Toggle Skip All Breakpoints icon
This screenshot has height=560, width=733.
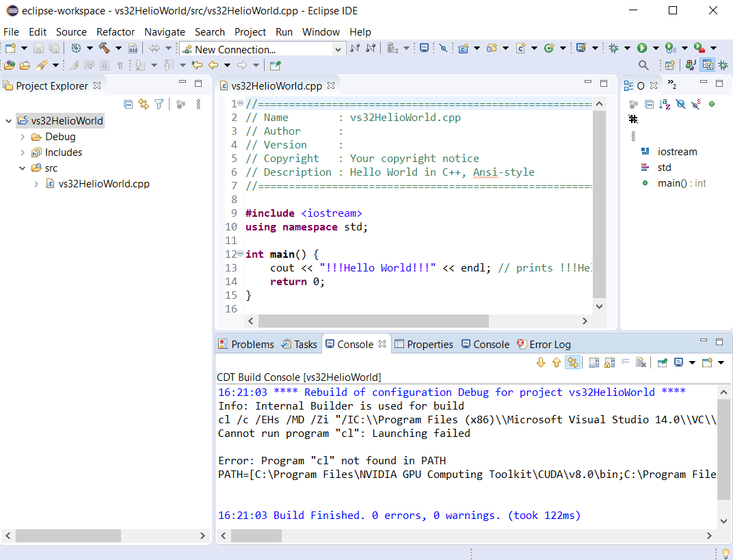443,48
